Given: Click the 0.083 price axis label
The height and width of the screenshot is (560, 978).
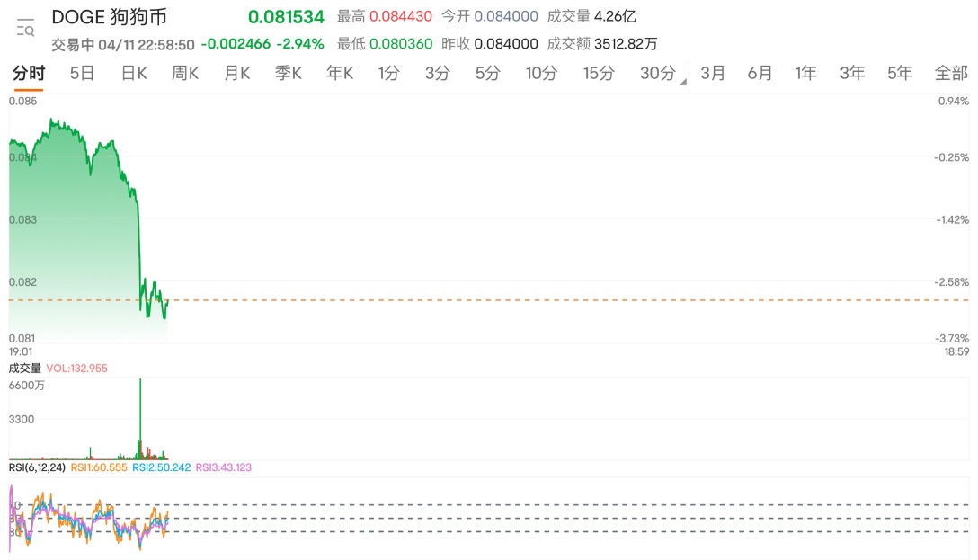Looking at the screenshot, I should coord(23,219).
